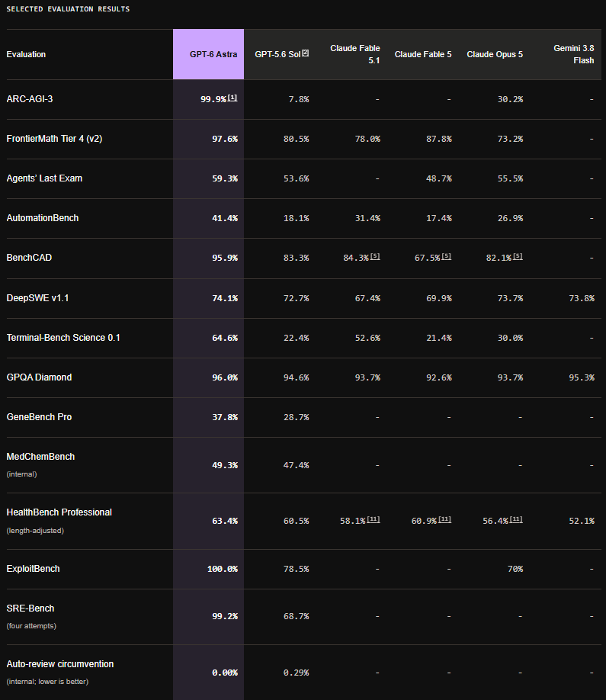
Task: Click ARC-AGI-3 value 30.2% for Claude Opus 5
Action: point(510,99)
